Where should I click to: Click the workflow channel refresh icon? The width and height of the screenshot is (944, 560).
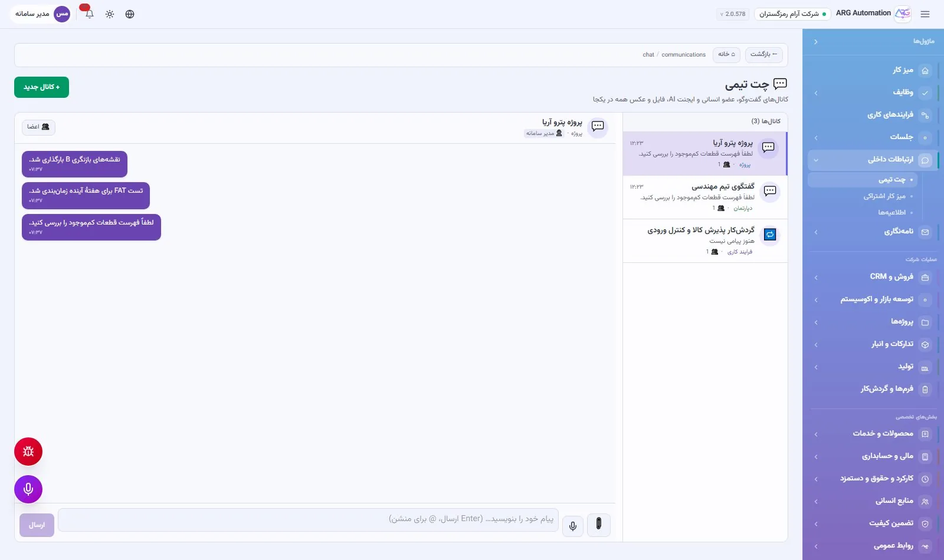pos(770,235)
